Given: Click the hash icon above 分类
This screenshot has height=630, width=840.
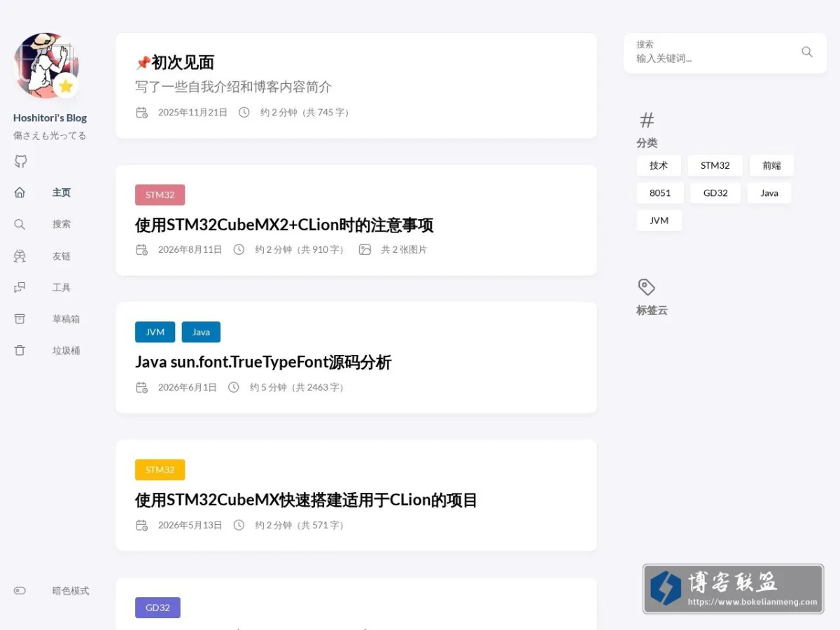Looking at the screenshot, I should click(647, 120).
